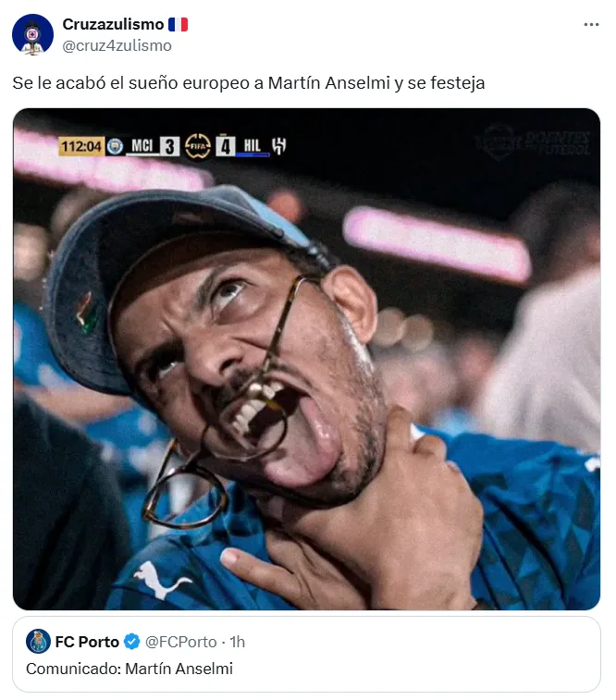The height and width of the screenshot is (700, 616).
Task: Click the Cruzazulismo profile avatar
Action: point(32,34)
